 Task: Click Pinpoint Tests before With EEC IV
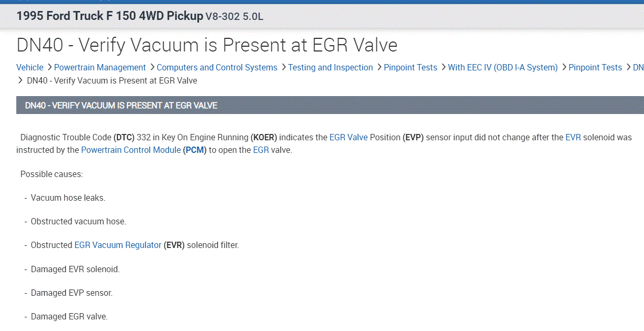pos(410,67)
